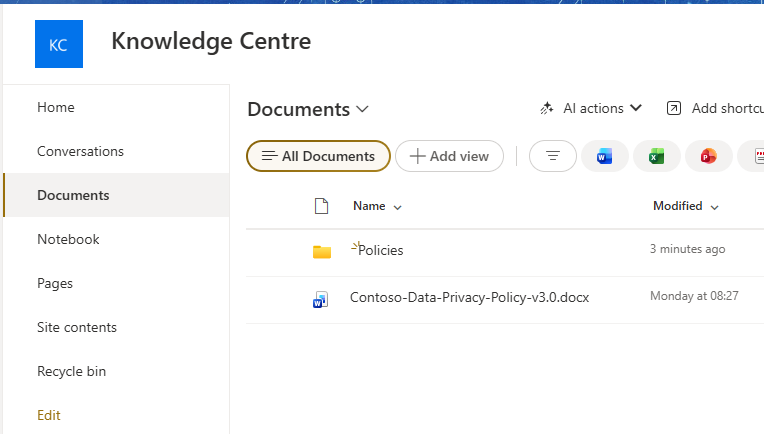
Task: Open the Modified column sort menu
Action: point(686,206)
